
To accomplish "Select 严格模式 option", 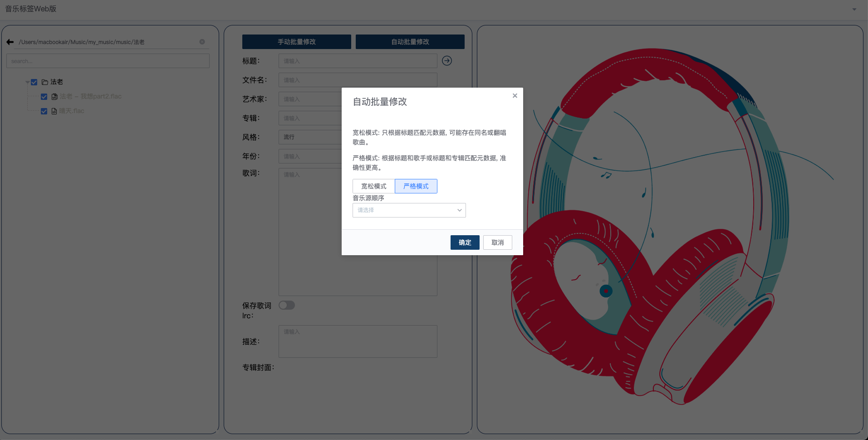I will (416, 186).
